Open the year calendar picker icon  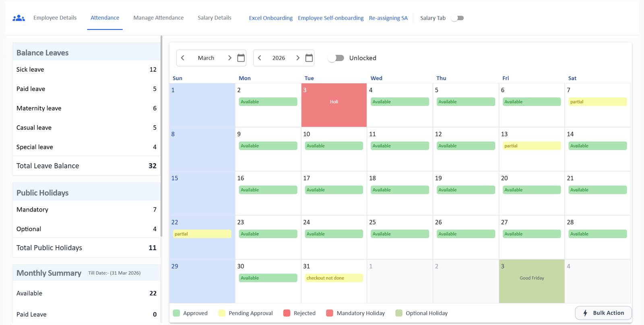click(309, 58)
